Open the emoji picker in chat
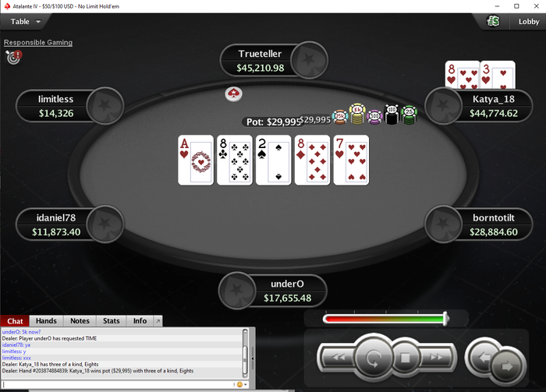 239,384
